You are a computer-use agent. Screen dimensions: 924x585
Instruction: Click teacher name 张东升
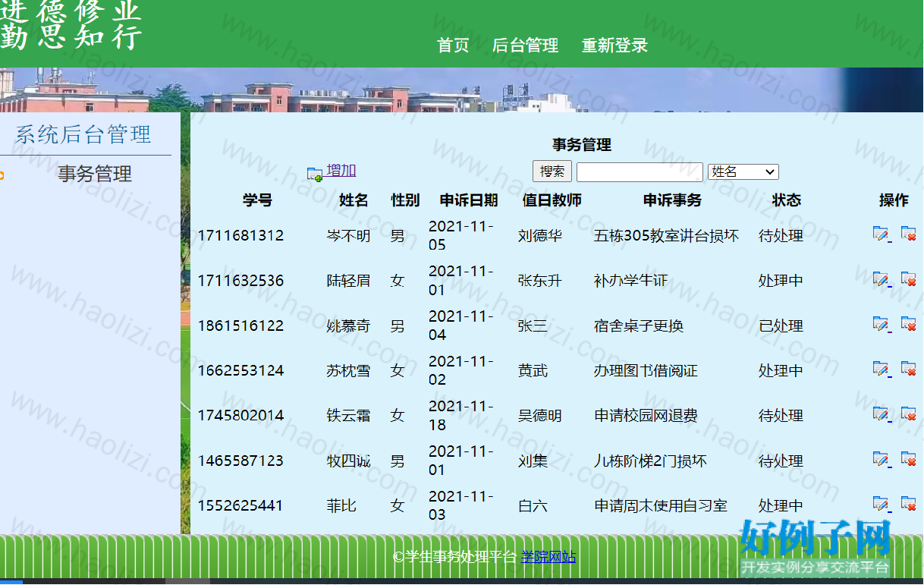(540, 281)
